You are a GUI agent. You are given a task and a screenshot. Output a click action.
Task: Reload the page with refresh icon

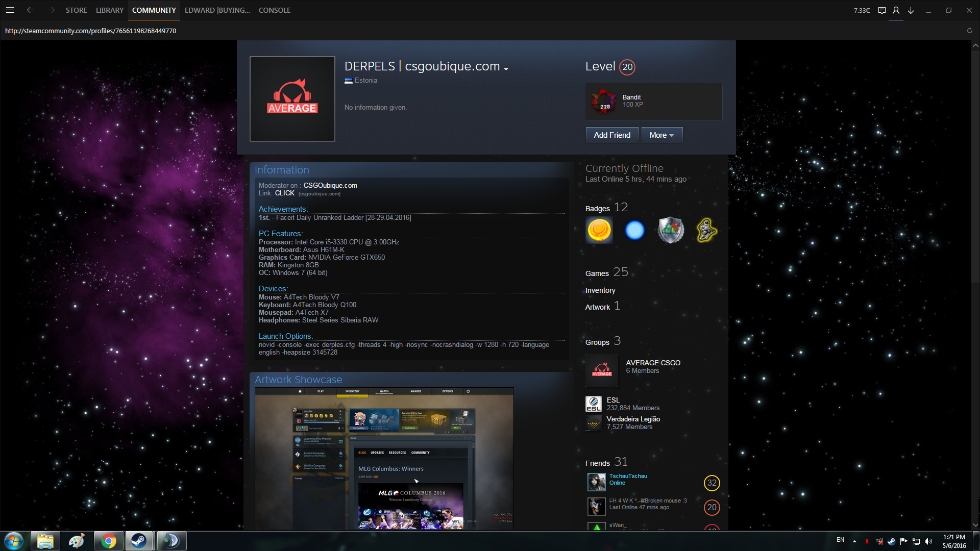click(969, 31)
